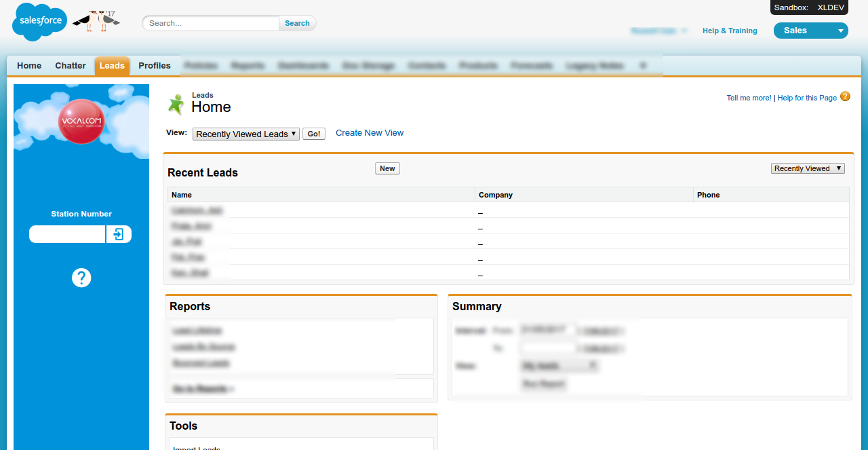The image size is (868, 450).
Task: Open the Help for this Page link
Action: [807, 98]
